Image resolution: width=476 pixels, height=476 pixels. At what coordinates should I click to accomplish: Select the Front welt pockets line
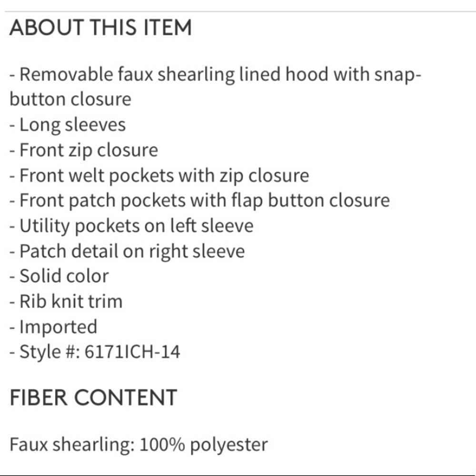tap(159, 176)
